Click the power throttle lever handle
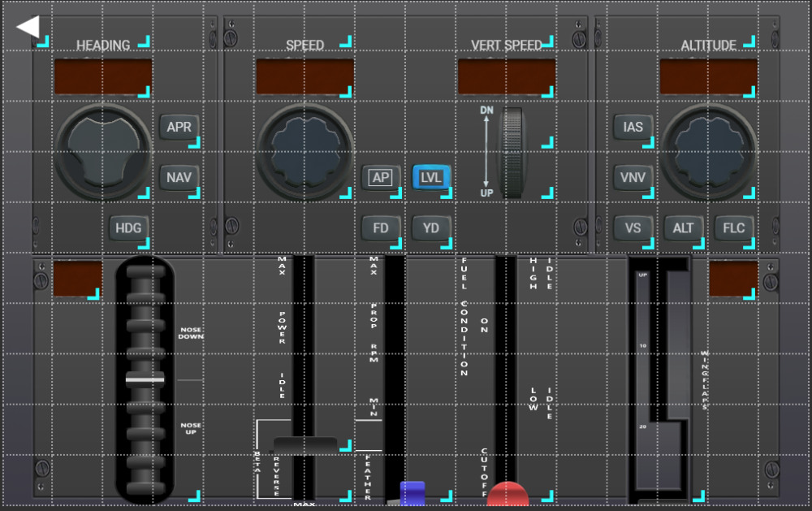The height and width of the screenshot is (511, 812). pyautogui.click(x=305, y=444)
